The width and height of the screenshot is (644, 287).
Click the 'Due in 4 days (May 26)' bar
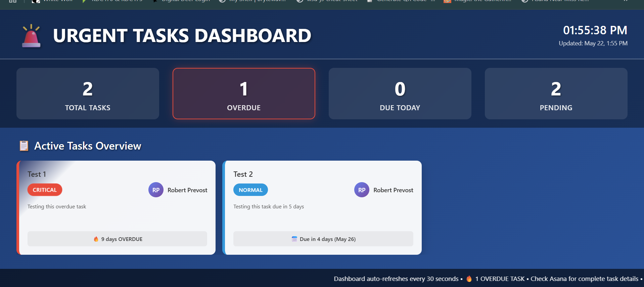pos(323,239)
